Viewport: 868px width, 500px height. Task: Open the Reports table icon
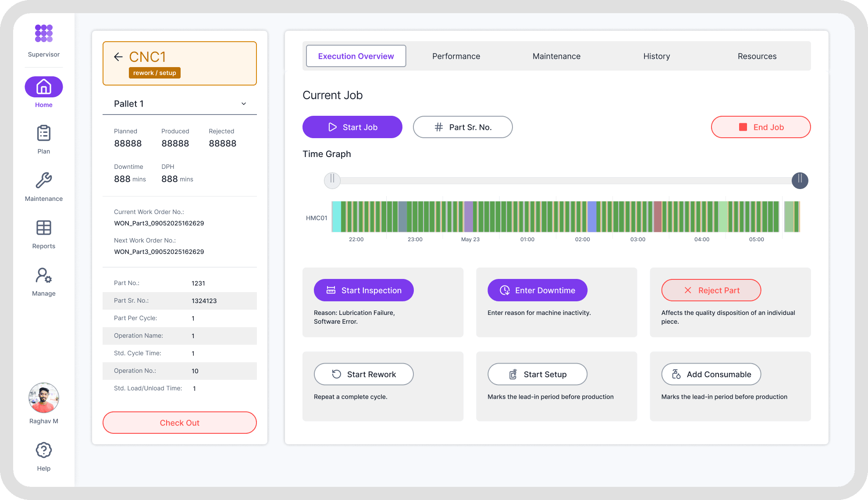click(x=44, y=228)
